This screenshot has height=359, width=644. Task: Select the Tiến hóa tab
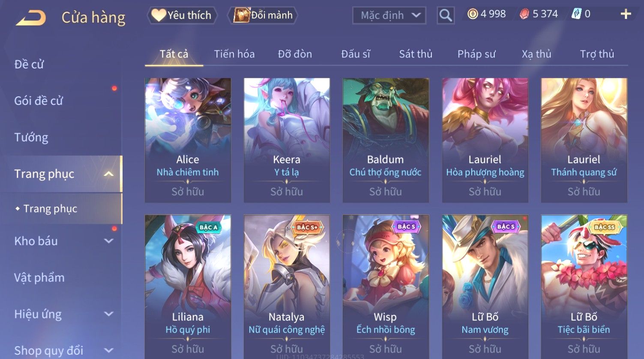(x=234, y=54)
